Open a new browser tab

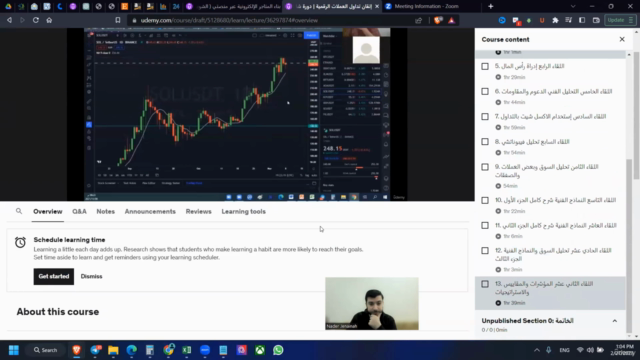pos(491,6)
